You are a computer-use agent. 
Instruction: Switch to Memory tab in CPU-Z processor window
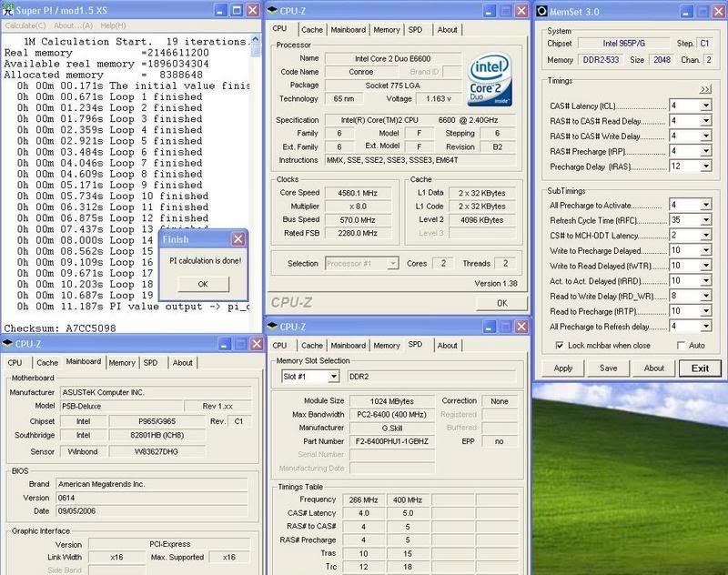pos(386,30)
